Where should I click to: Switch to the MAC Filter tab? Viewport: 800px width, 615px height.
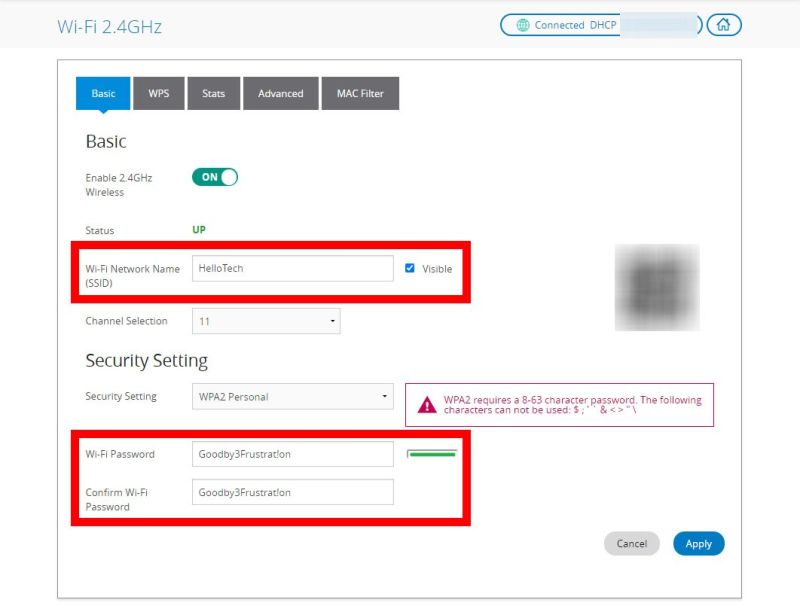pos(360,93)
